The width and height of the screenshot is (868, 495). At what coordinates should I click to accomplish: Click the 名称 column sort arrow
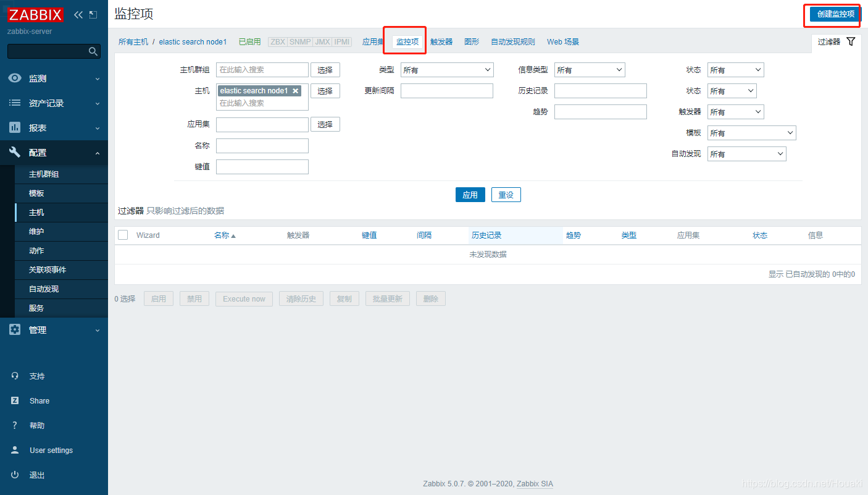click(x=233, y=236)
